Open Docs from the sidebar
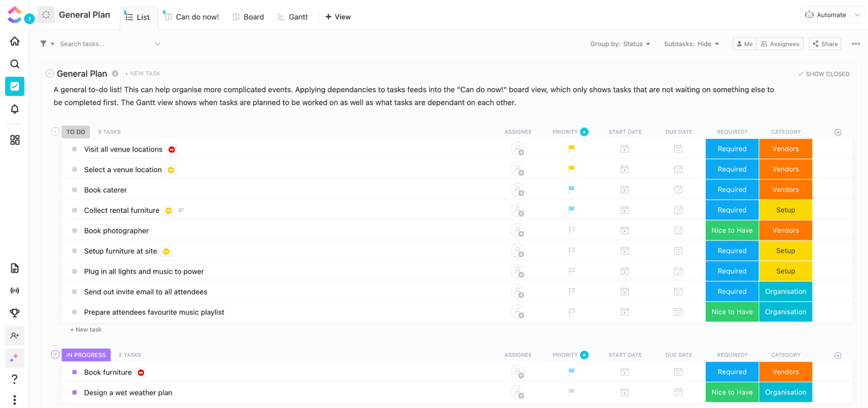 tap(14, 268)
